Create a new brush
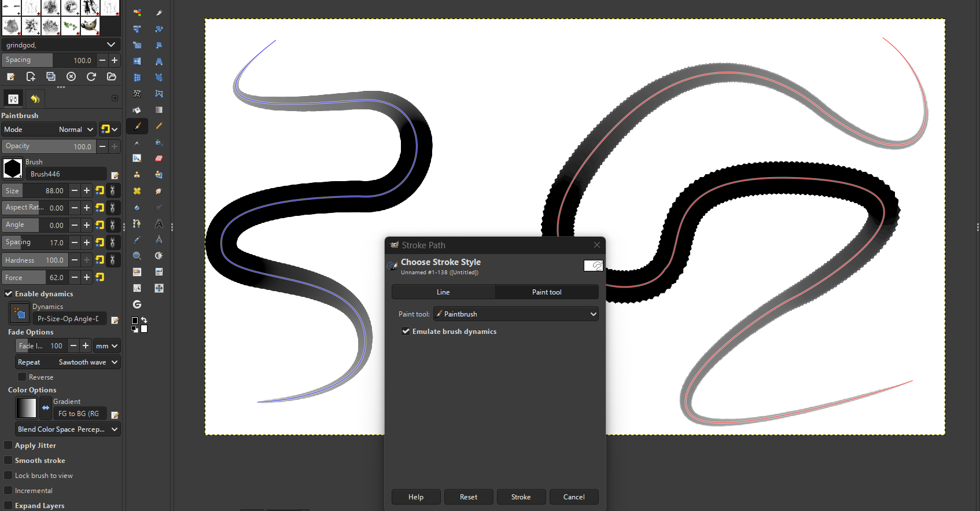The width and height of the screenshot is (980, 511). (x=31, y=76)
